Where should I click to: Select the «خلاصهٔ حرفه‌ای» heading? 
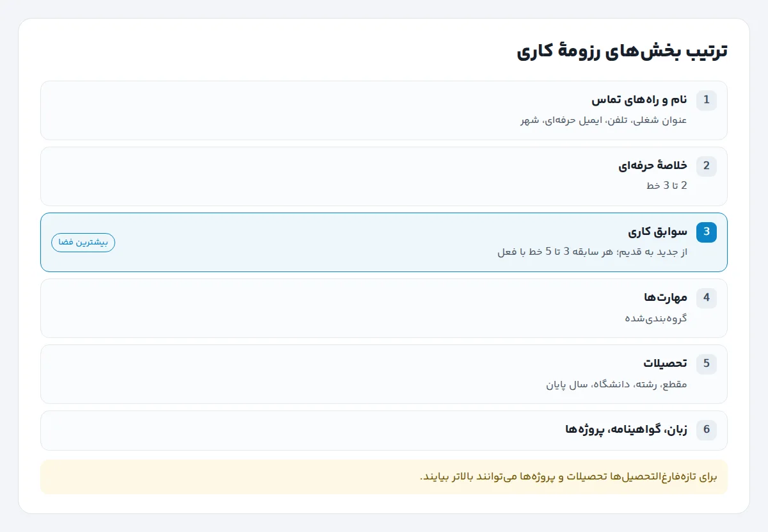653,166
